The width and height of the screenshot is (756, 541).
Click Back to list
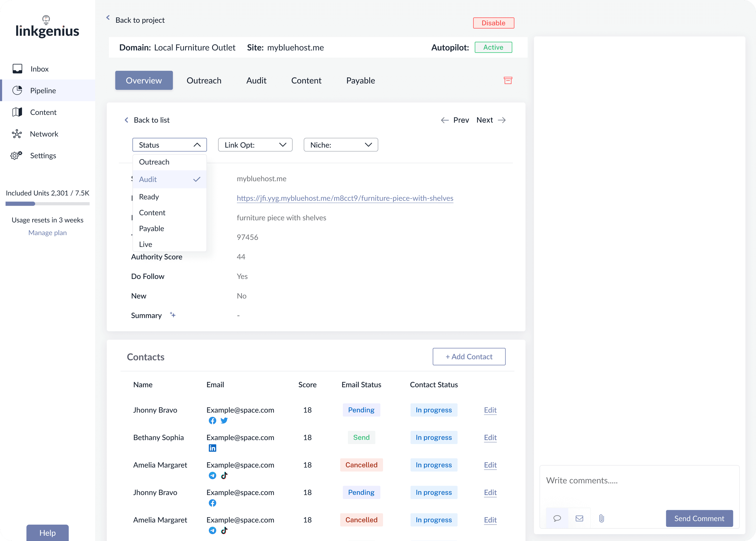pos(147,120)
